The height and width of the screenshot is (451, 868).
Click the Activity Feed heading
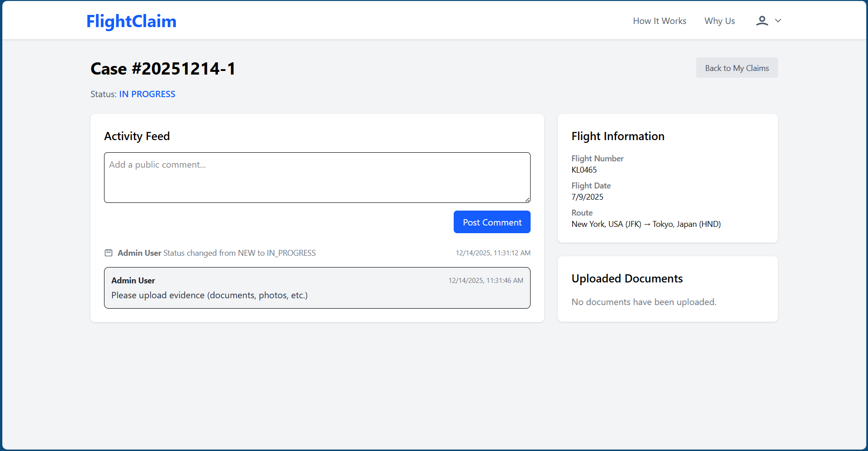coord(137,136)
